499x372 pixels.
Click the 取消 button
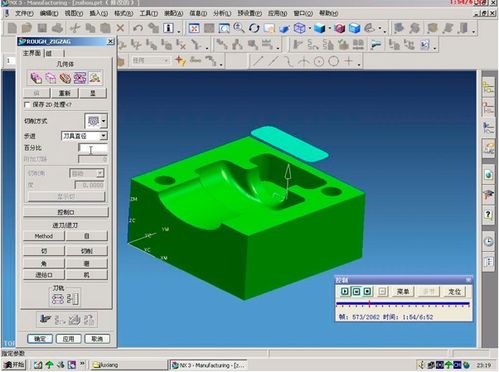tap(97, 339)
